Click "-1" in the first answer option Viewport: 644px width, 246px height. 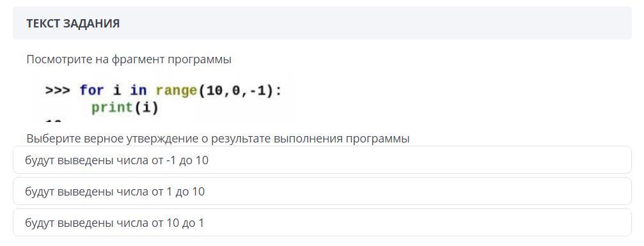click(x=171, y=160)
